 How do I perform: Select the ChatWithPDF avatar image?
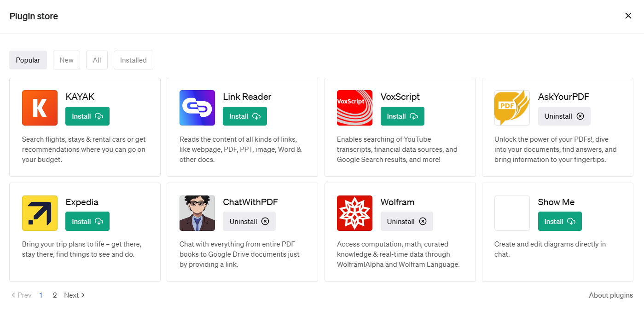[197, 213]
